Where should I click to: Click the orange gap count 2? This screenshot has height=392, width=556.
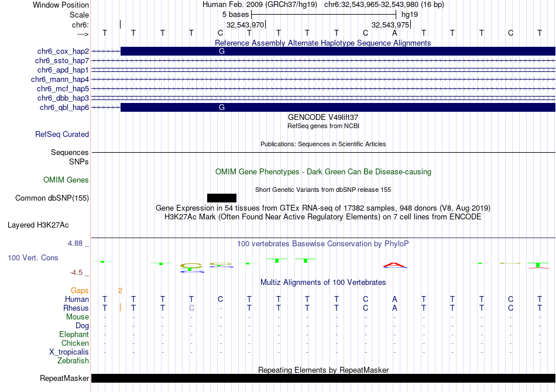120,291
